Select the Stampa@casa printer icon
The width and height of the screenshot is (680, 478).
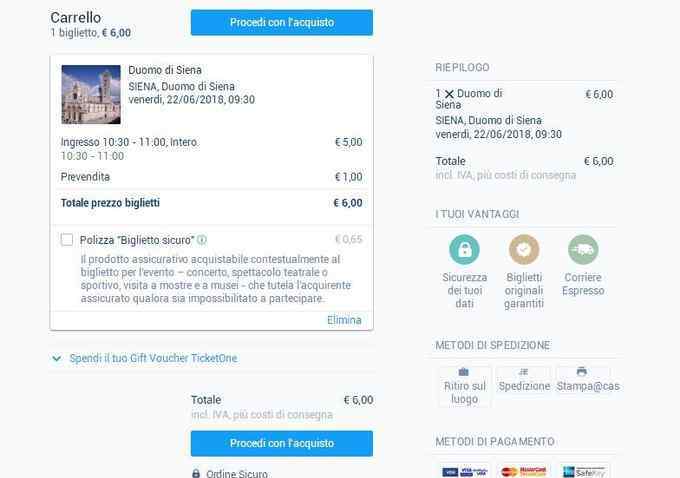pyautogui.click(x=582, y=371)
